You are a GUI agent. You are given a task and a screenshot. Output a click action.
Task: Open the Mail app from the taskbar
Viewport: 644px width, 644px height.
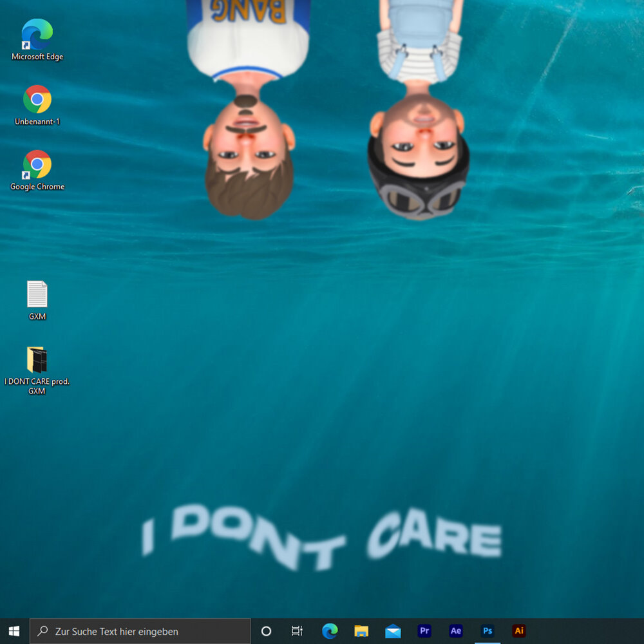pyautogui.click(x=393, y=631)
